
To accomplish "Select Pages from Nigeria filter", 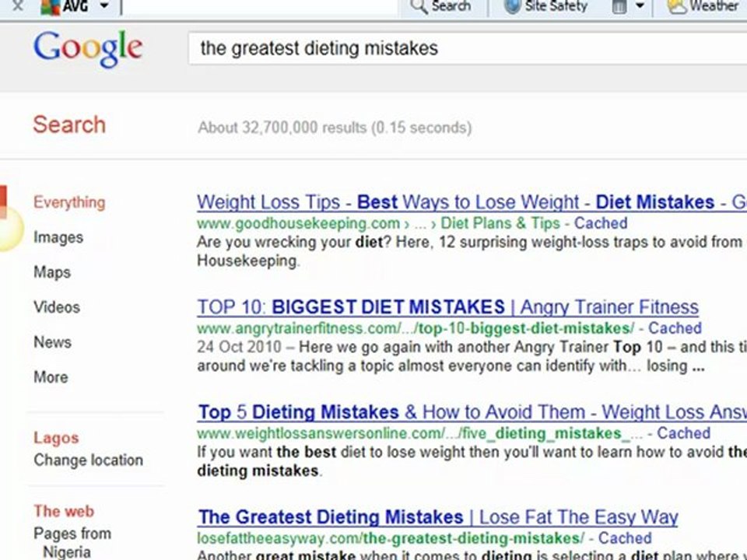I will click(72, 542).
